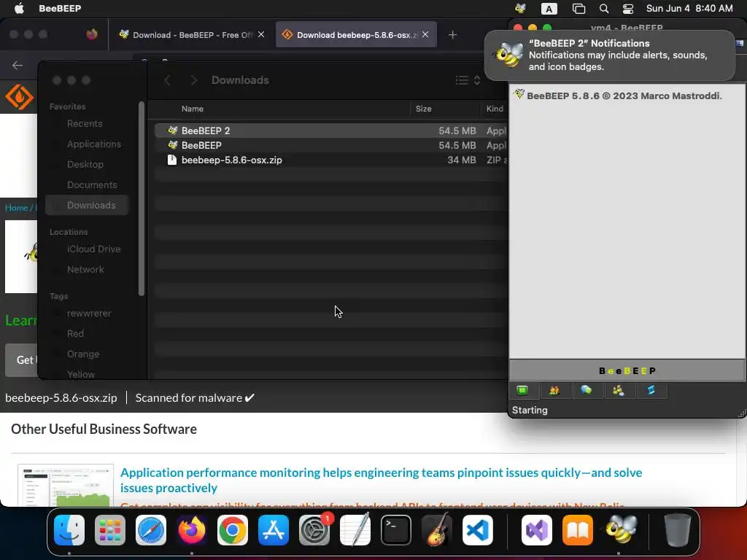The image size is (747, 560).
Task: Close the Download beebeep-5.8.6-osx tab
Action: tap(425, 34)
